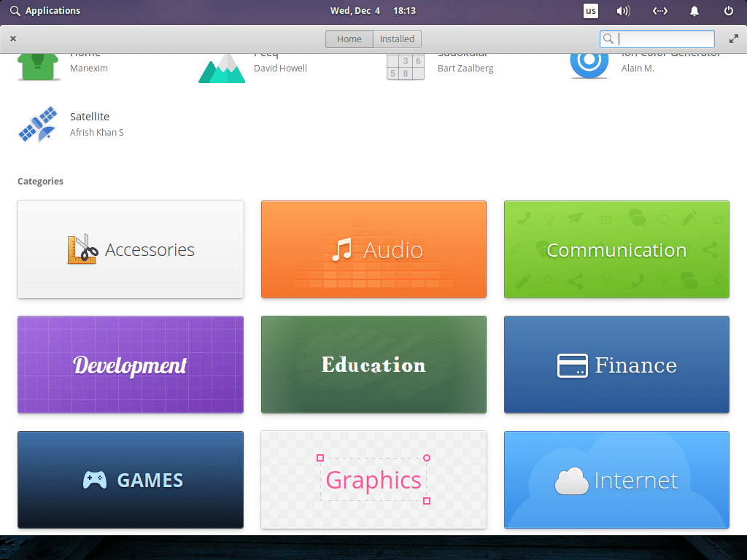
Task: Open the Education category
Action: point(373,365)
